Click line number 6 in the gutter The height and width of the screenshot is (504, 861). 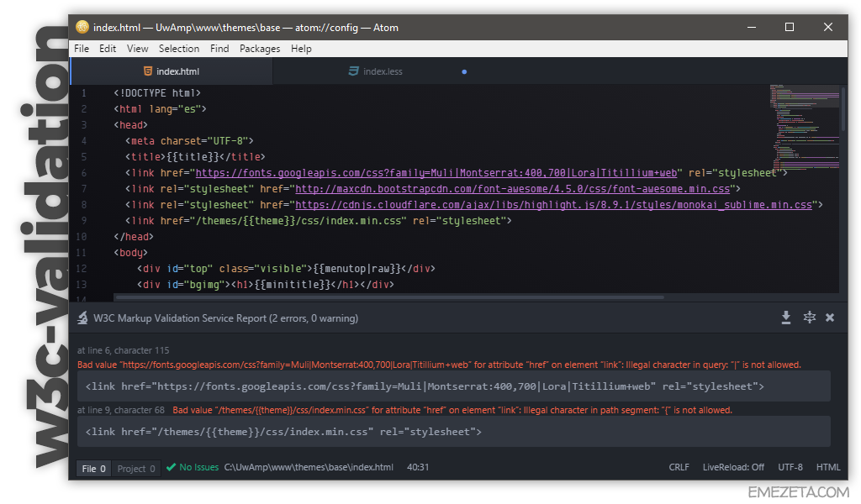pos(83,173)
